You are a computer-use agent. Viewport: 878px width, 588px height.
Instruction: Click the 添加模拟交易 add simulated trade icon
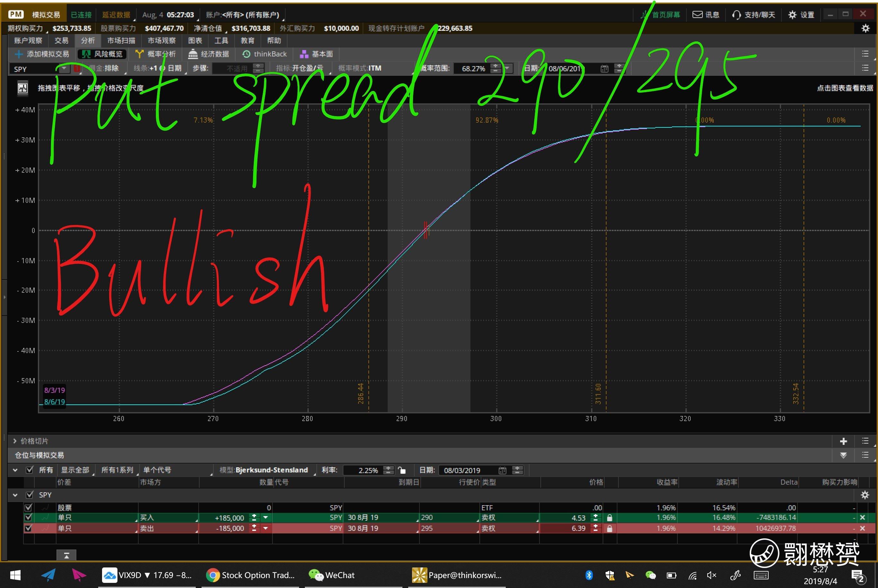pos(19,54)
